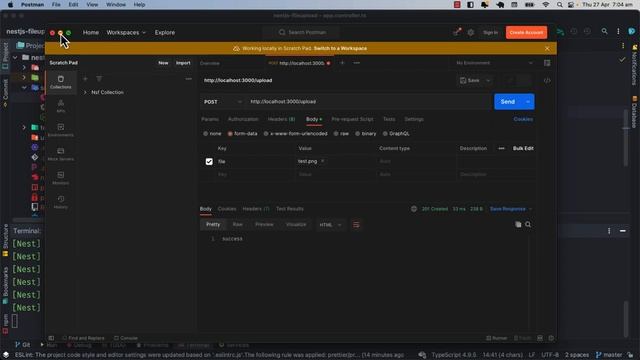
Task: Switch to the Test Results tab
Action: [x=290, y=209]
